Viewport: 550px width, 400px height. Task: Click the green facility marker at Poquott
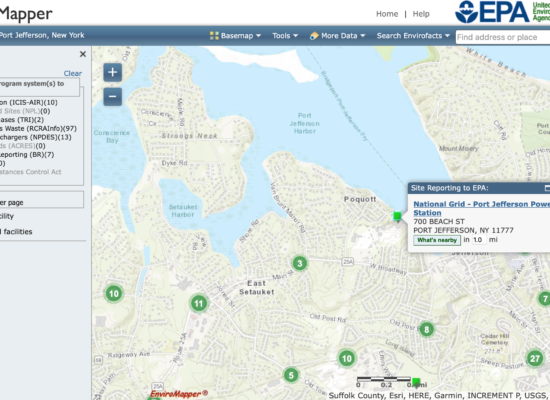pyautogui.click(x=397, y=216)
